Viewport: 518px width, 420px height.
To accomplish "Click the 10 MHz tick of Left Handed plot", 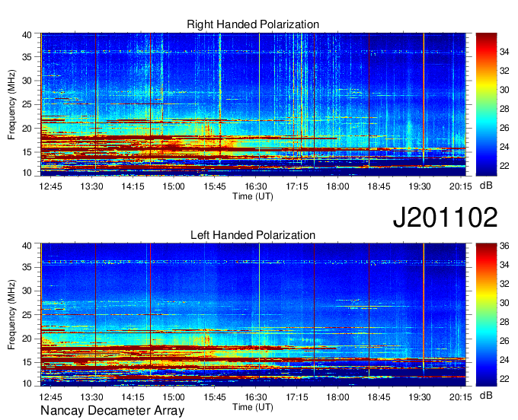I will (27, 383).
